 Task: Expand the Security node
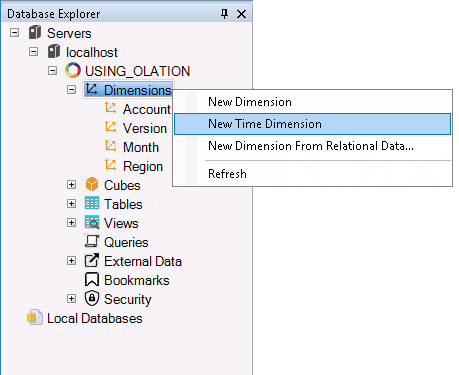[x=71, y=299]
